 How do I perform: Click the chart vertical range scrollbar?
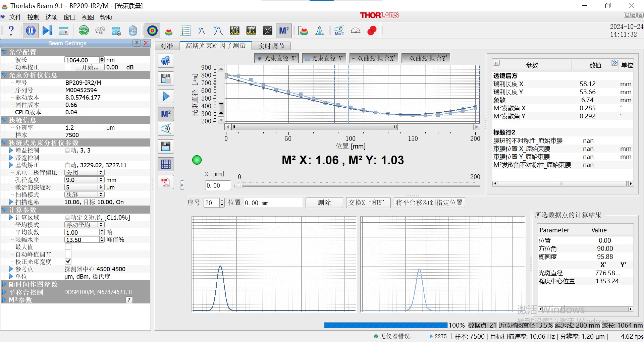coord(221,109)
